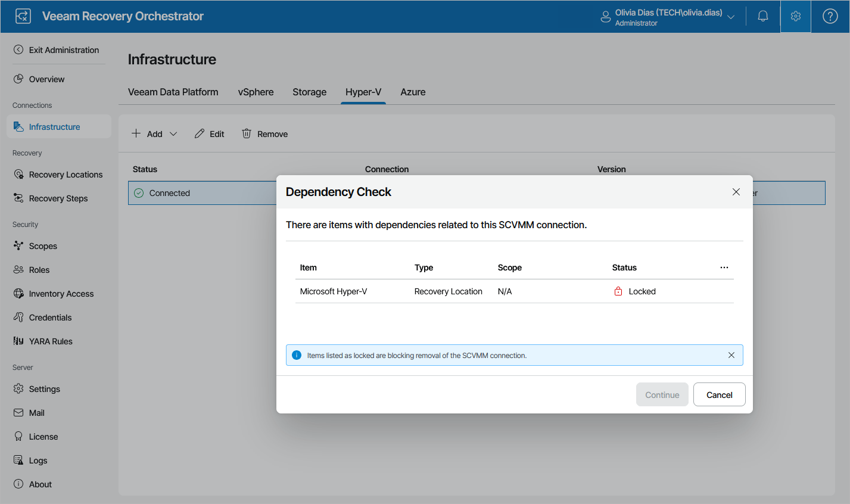Image resolution: width=850 pixels, height=504 pixels.
Task: Open the Roles page label
Action: [x=39, y=270]
